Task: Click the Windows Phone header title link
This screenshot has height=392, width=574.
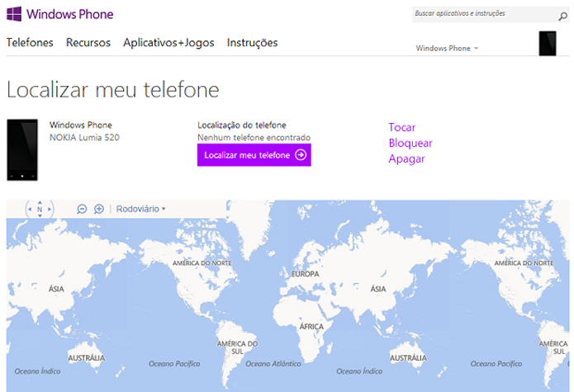Action: click(70, 14)
